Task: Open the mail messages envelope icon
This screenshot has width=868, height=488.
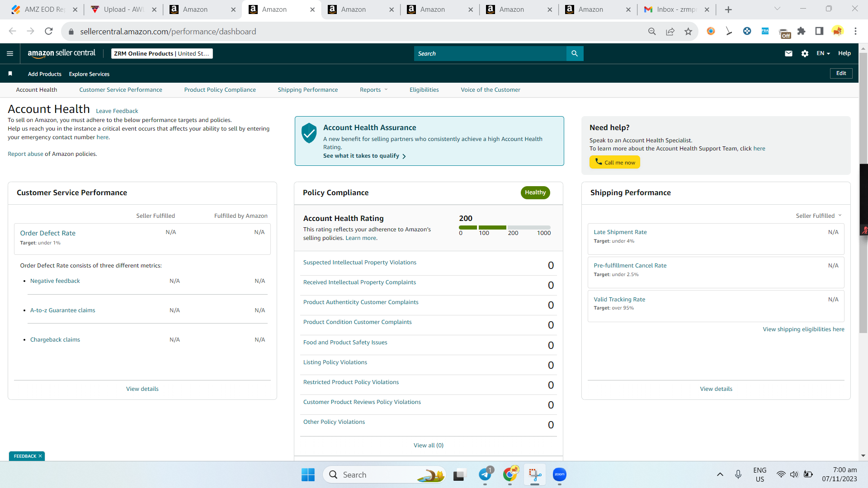Action: 788,53
